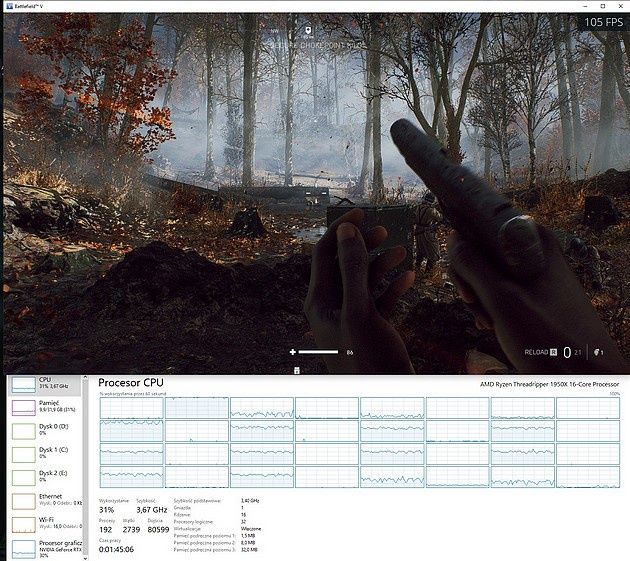Click the large 31% value under Wykorzystanie
This screenshot has height=561, width=630.
click(x=106, y=510)
